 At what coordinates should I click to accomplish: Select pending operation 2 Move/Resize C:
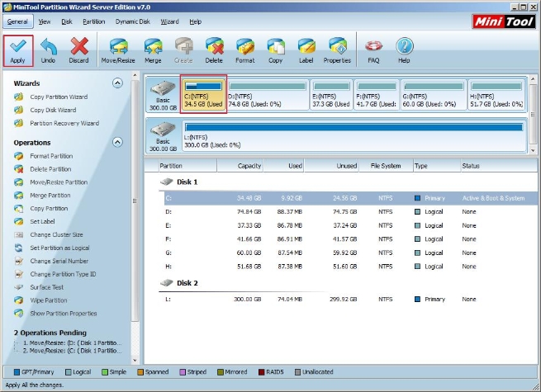(x=73, y=351)
